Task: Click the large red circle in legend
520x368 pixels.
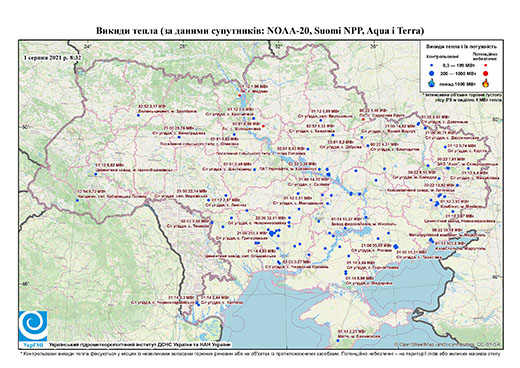Action: (485, 73)
